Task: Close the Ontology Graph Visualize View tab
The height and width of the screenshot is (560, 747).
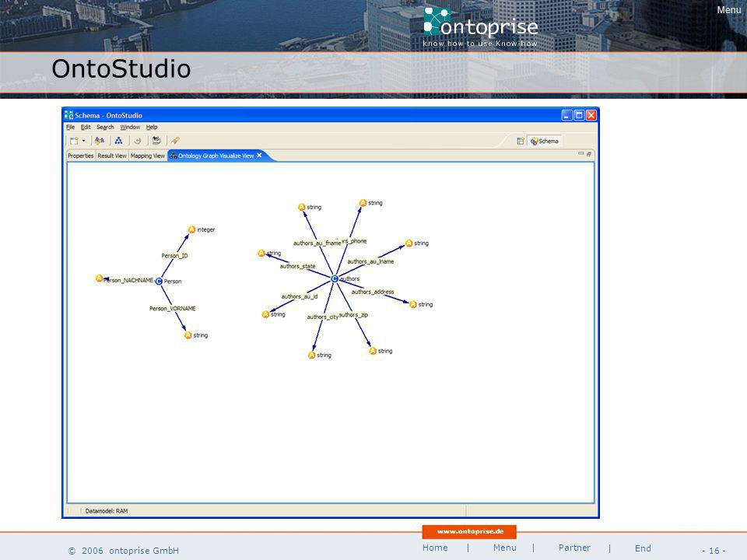Action: [259, 156]
